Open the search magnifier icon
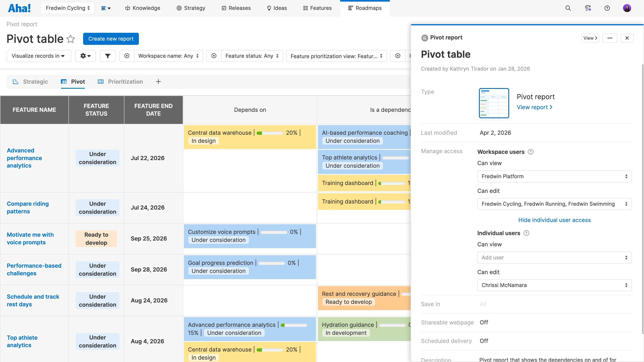This screenshot has width=644, height=362. tap(568, 8)
